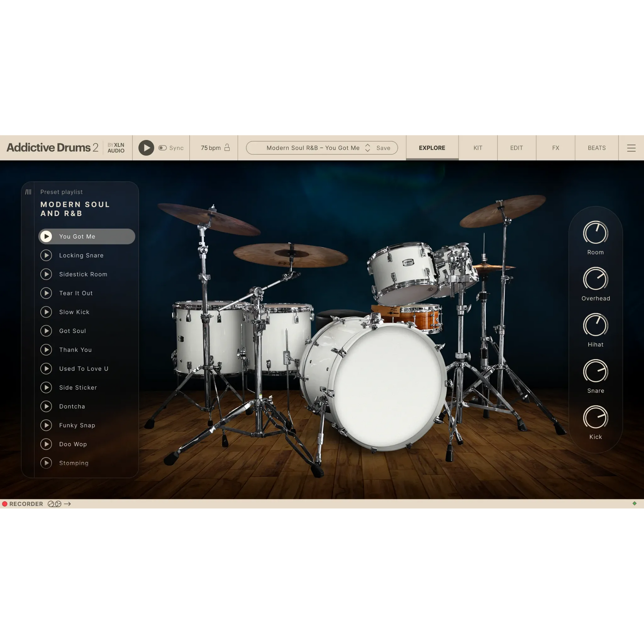The width and height of the screenshot is (644, 644).
Task: Click the tempo lock icon
Action: click(227, 147)
